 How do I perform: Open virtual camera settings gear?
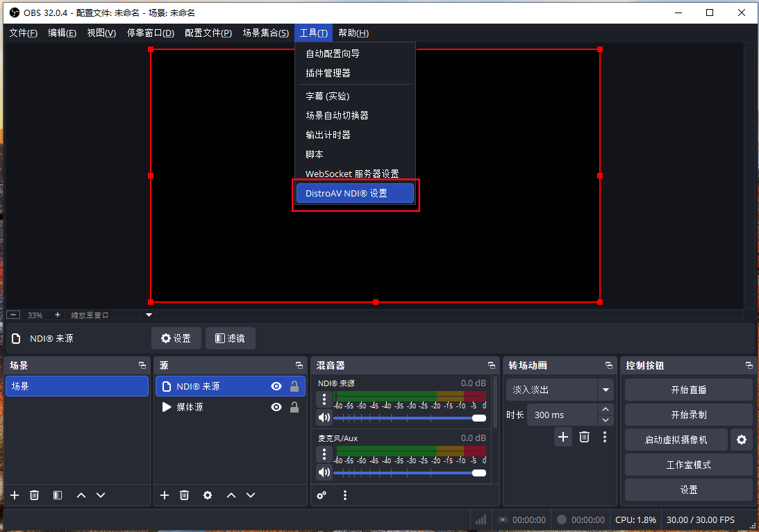coord(742,440)
